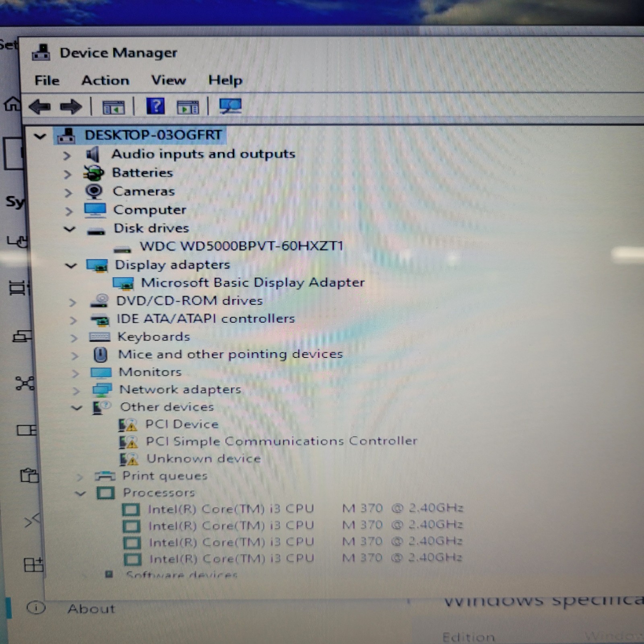Select the Unknown device label
Image resolution: width=644 pixels, height=644 pixels.
point(204,458)
